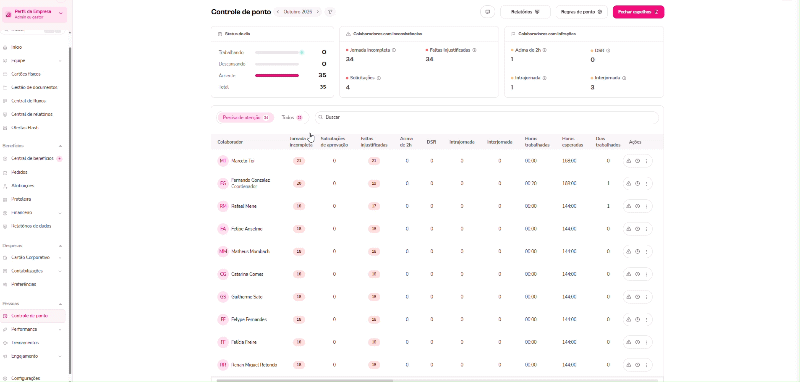Viewport: 800px width, 382px height.
Task: Click the pink Fechar espelhos button
Action: click(638, 12)
